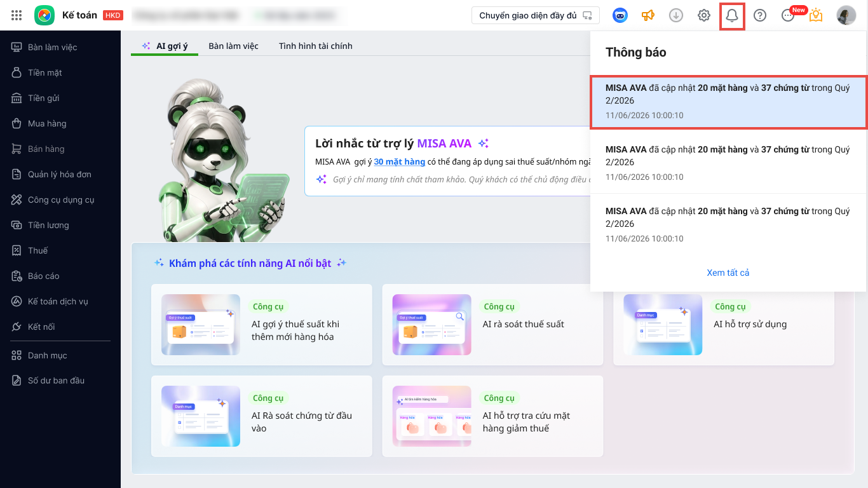Click the Thông báo panel heading
The height and width of the screenshot is (488, 868).
coord(636,53)
